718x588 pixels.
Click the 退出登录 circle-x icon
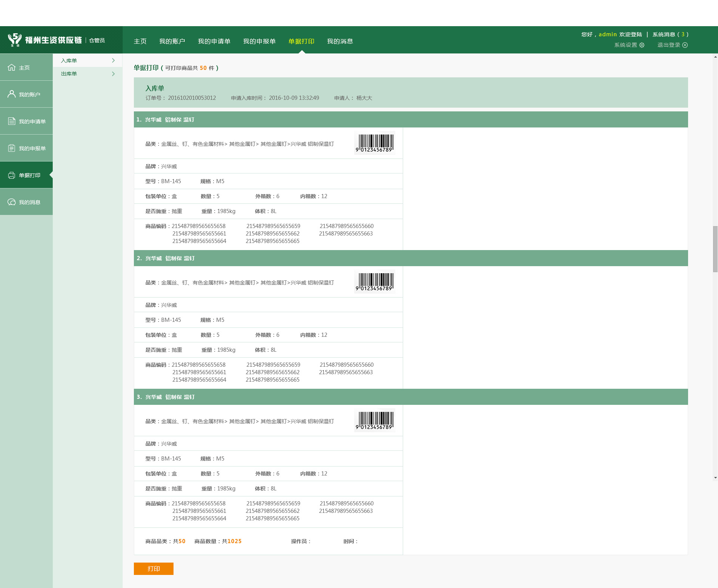pyautogui.click(x=685, y=45)
